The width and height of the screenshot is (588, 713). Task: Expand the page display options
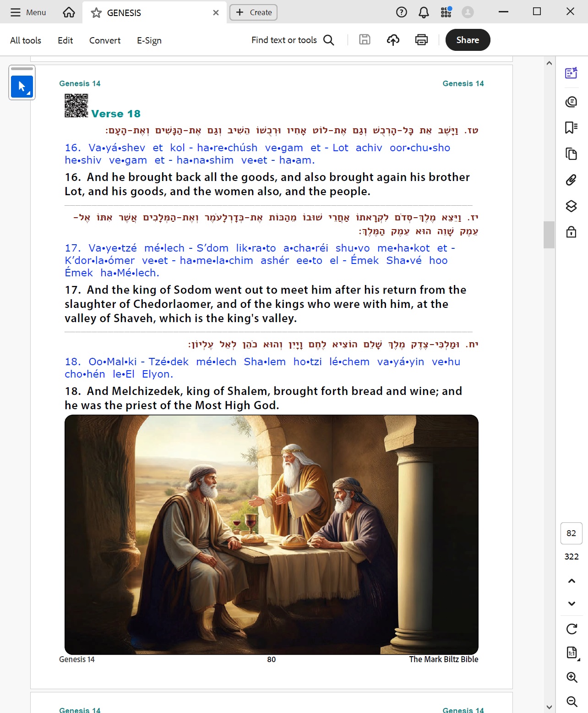(572, 653)
